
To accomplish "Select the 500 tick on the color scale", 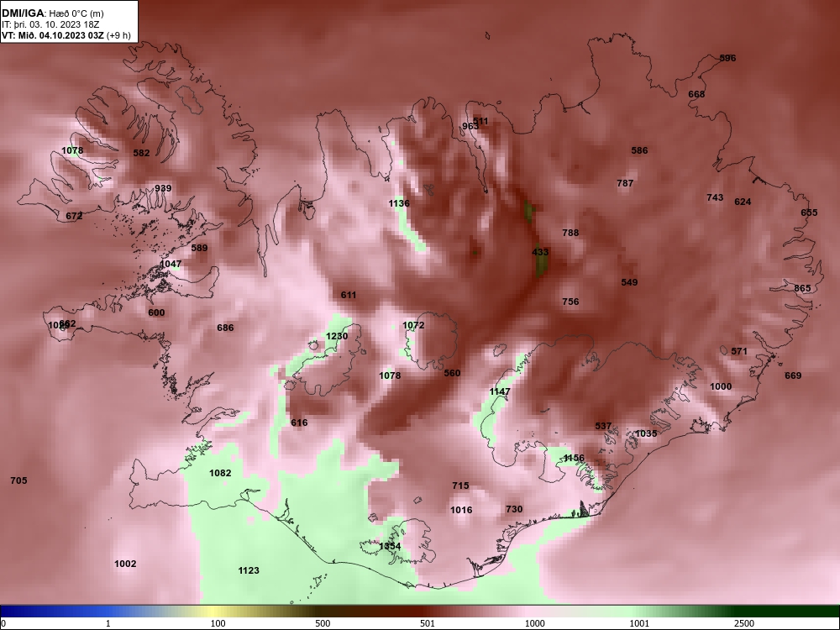I will pos(323,623).
